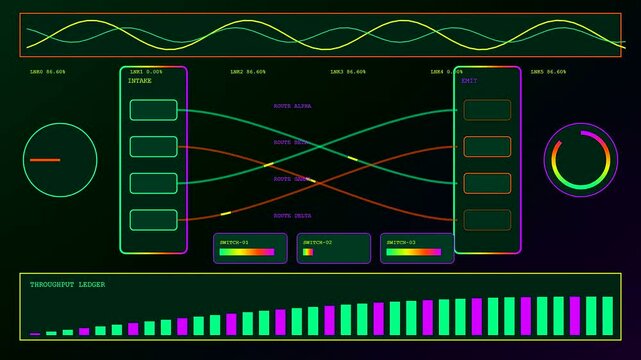This screenshot has width=641, height=360.
Task: Select the bottom EMIT port slot
Action: (x=487, y=220)
